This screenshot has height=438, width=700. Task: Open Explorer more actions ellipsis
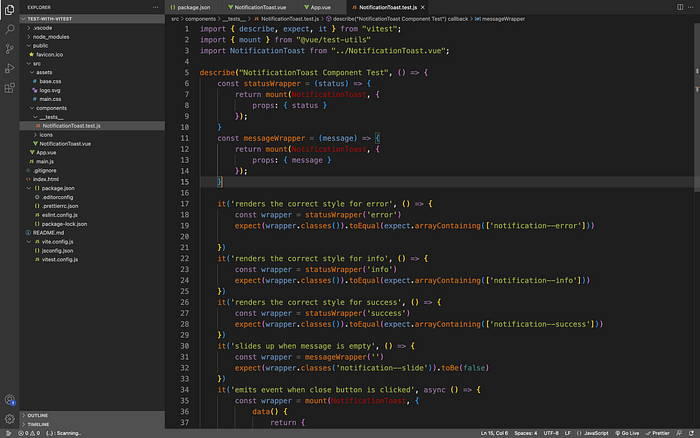(155, 7)
